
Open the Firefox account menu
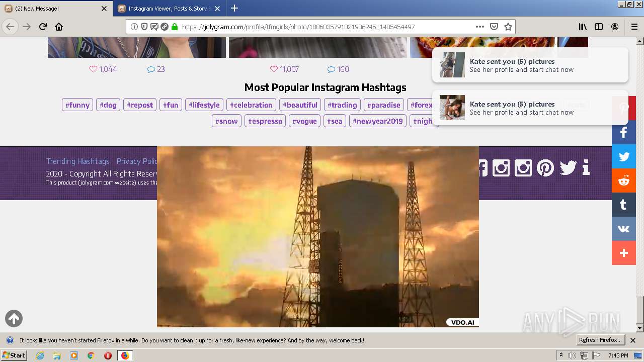615,27
